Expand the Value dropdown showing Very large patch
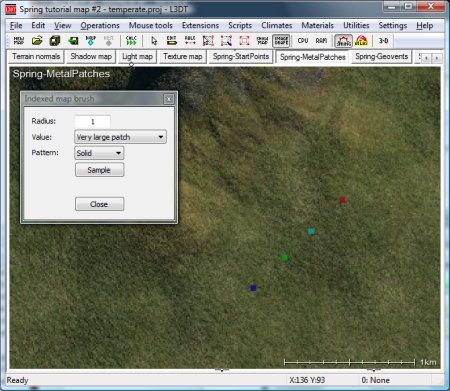The width and height of the screenshot is (450, 391). pos(120,137)
